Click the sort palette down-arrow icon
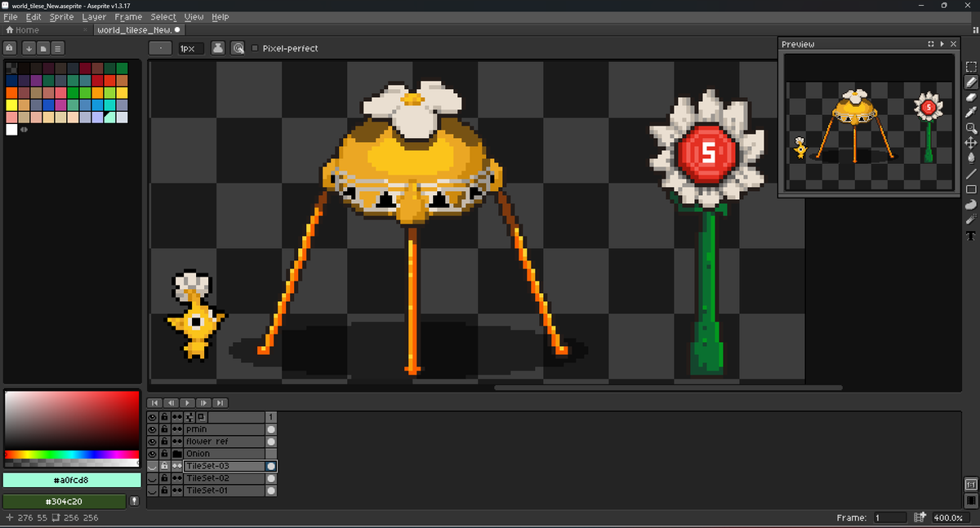 (29, 48)
